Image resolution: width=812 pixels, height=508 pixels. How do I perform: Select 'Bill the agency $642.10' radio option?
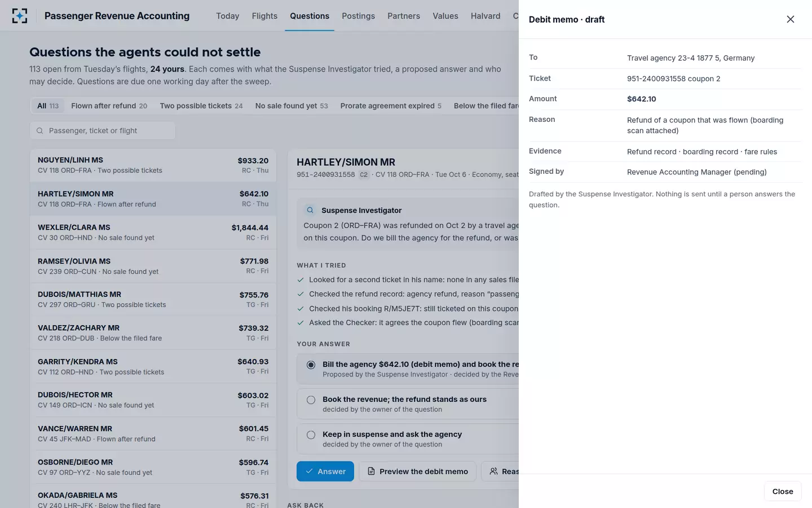[311, 365]
